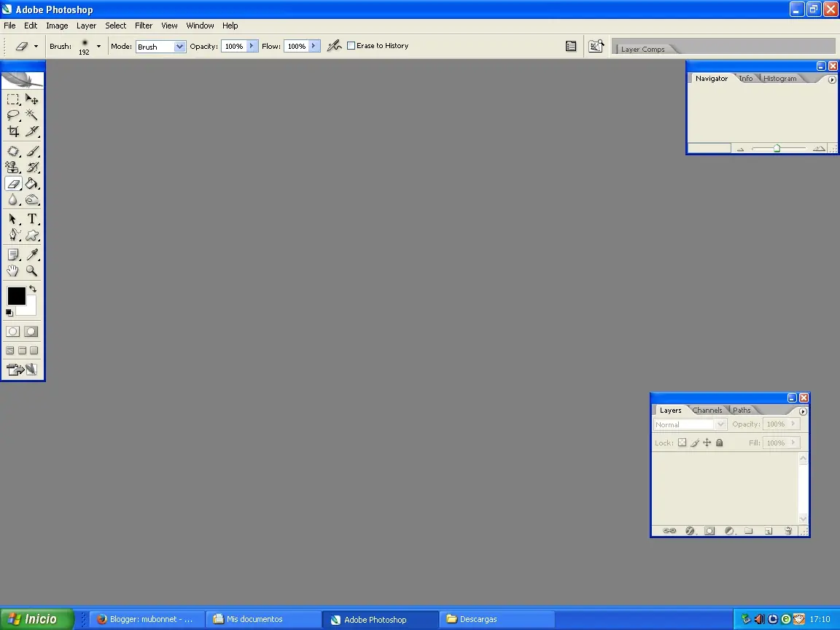Open the Layers panel menu arrow
The image size is (840, 630).
803,411
